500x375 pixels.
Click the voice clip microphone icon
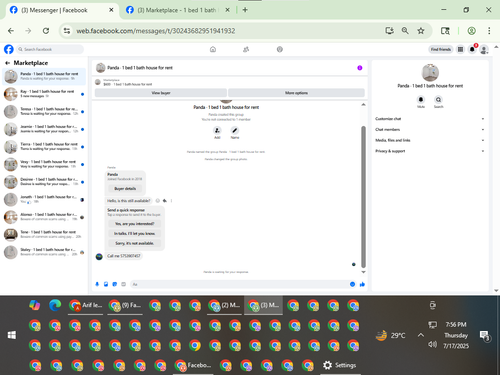(97, 284)
